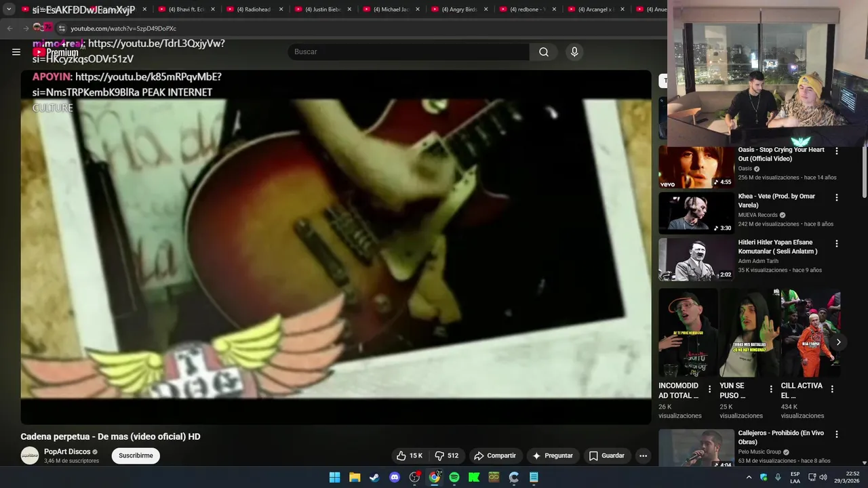Open File Explorer from taskbar
The height and width of the screenshot is (488, 868).
click(355, 477)
